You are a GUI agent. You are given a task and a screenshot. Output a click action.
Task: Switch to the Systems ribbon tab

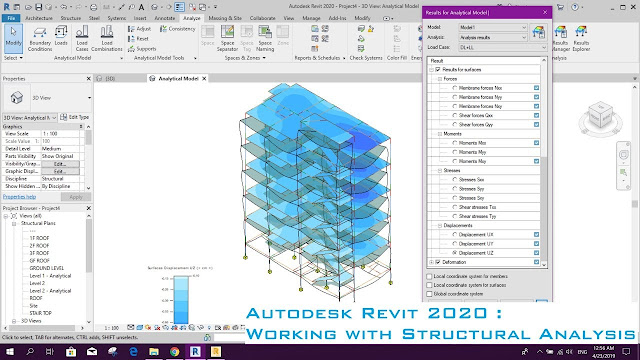(x=117, y=18)
